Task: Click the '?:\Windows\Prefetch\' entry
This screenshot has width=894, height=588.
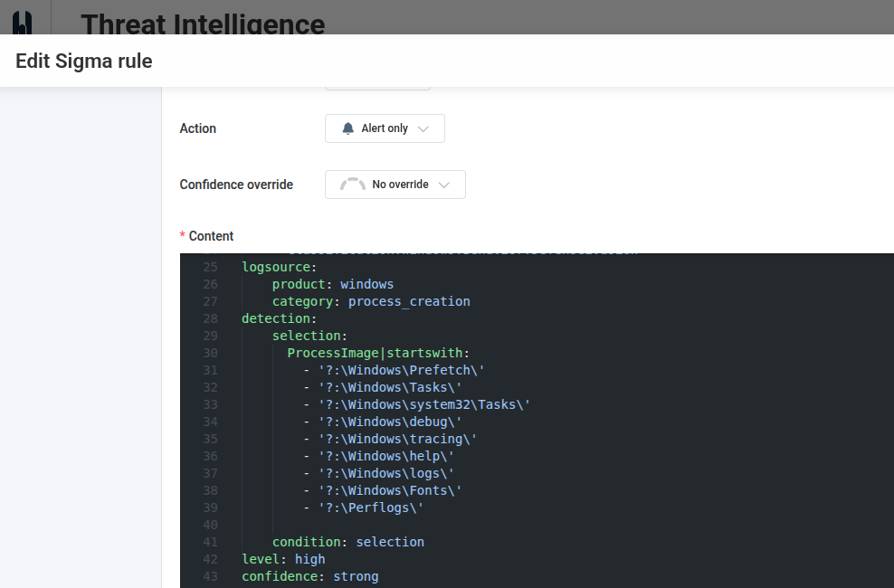Action: [x=402, y=370]
